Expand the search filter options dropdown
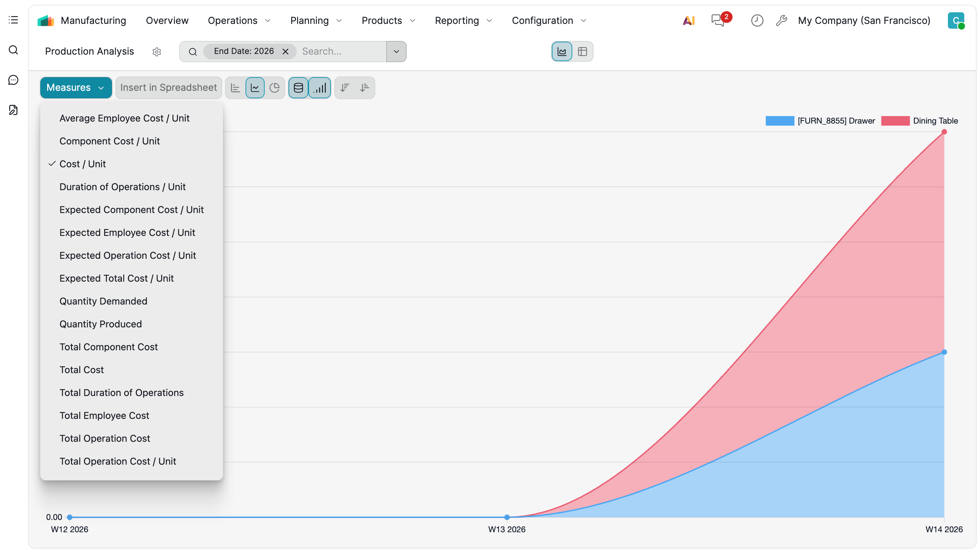The width and height of the screenshot is (980, 551). [x=396, y=51]
